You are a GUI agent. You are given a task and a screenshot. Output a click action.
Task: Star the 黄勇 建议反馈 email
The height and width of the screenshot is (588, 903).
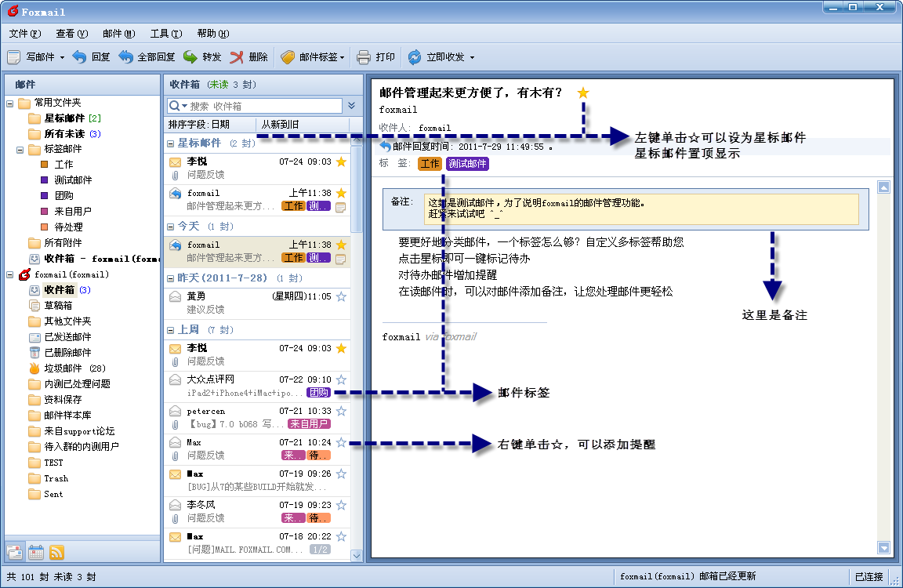(x=341, y=296)
